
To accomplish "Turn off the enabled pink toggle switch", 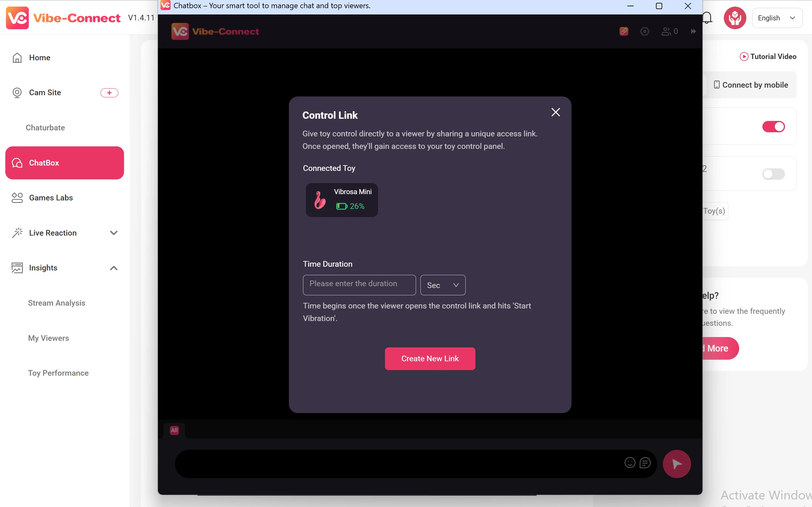I will tap(773, 127).
